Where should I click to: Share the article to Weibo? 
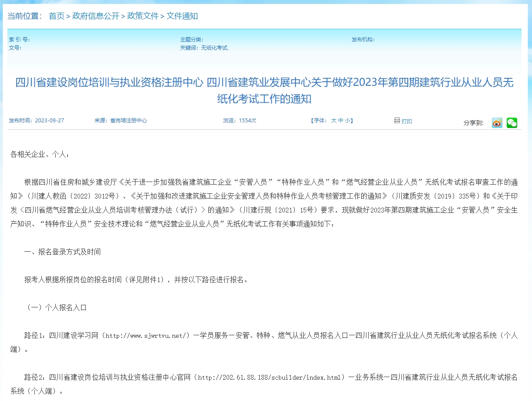[496, 122]
